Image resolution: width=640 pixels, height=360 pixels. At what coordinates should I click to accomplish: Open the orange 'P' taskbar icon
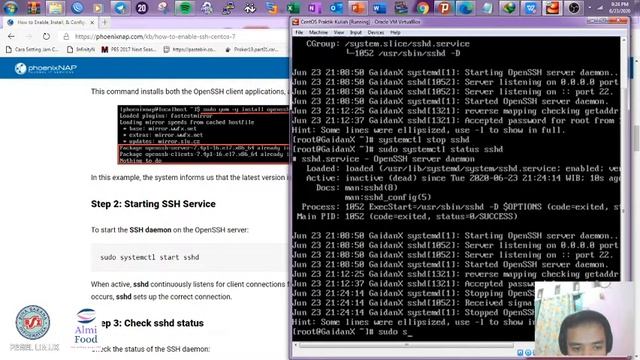pyautogui.click(x=444, y=8)
